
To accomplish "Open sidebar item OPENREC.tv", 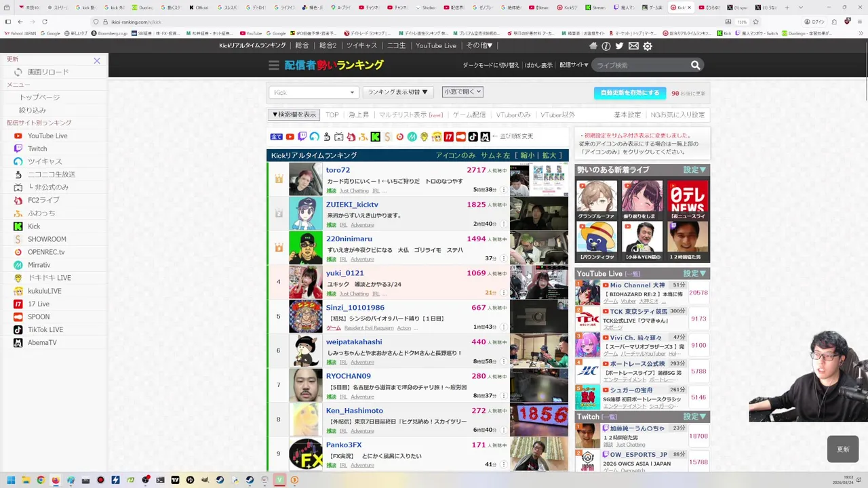I will point(46,251).
